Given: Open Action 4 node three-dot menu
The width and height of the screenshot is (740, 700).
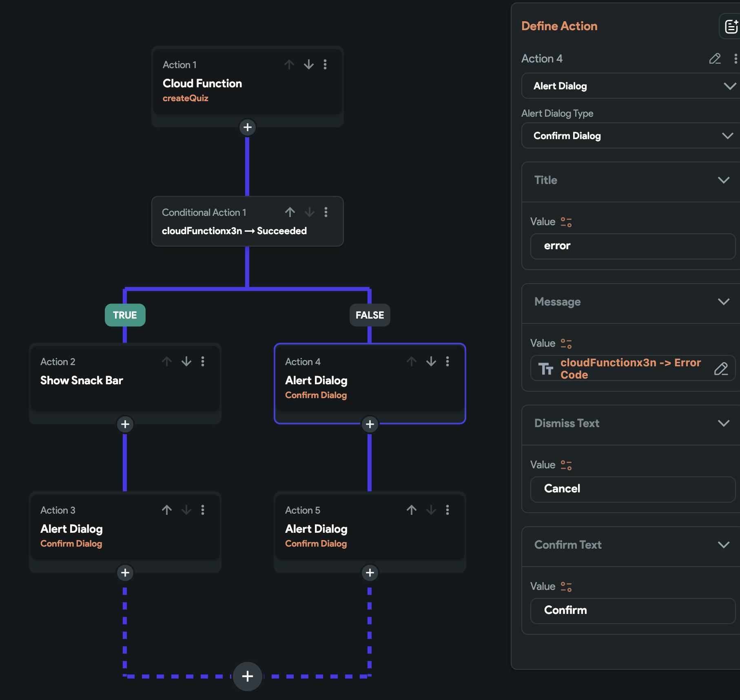Looking at the screenshot, I should click(448, 361).
